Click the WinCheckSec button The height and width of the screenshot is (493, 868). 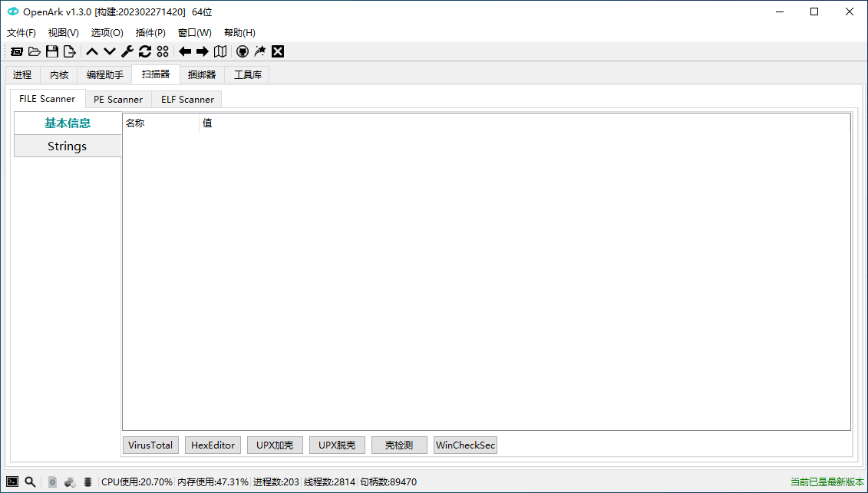pos(466,445)
